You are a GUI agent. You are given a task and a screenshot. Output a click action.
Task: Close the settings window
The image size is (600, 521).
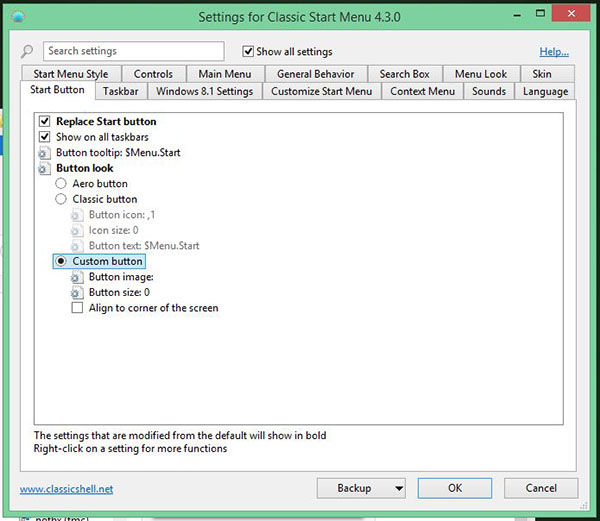tap(572, 14)
